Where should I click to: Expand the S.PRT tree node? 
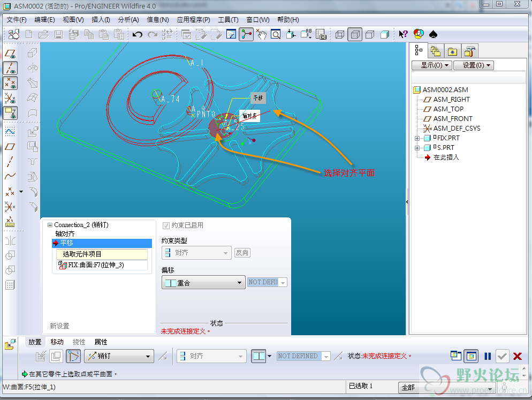(417, 148)
